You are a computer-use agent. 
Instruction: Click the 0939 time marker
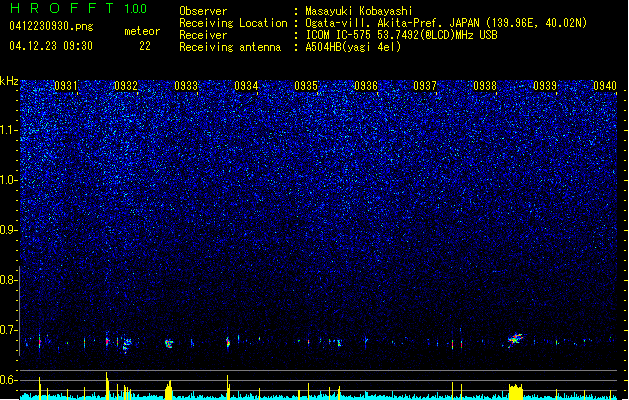tap(545, 86)
